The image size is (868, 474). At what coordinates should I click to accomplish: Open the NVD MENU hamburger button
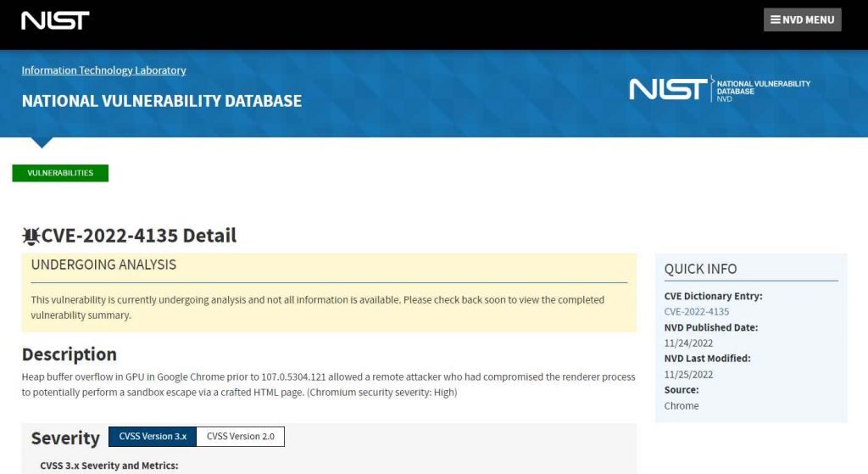coord(802,20)
